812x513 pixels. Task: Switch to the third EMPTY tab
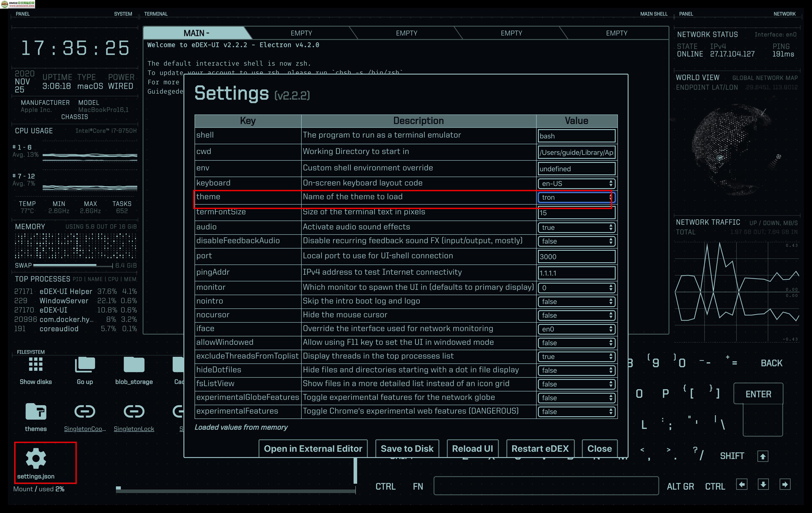click(x=511, y=33)
